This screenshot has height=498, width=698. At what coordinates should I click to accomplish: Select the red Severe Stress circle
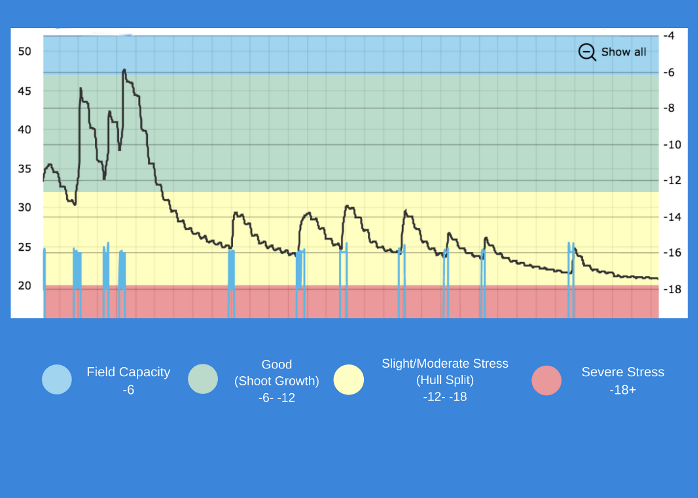[546, 381]
